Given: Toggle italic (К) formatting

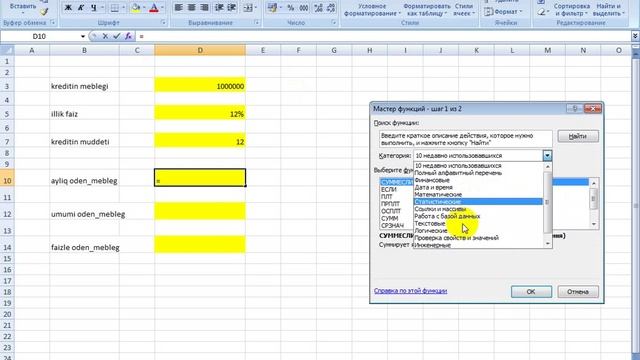Looking at the screenshot, I should (81, 8).
